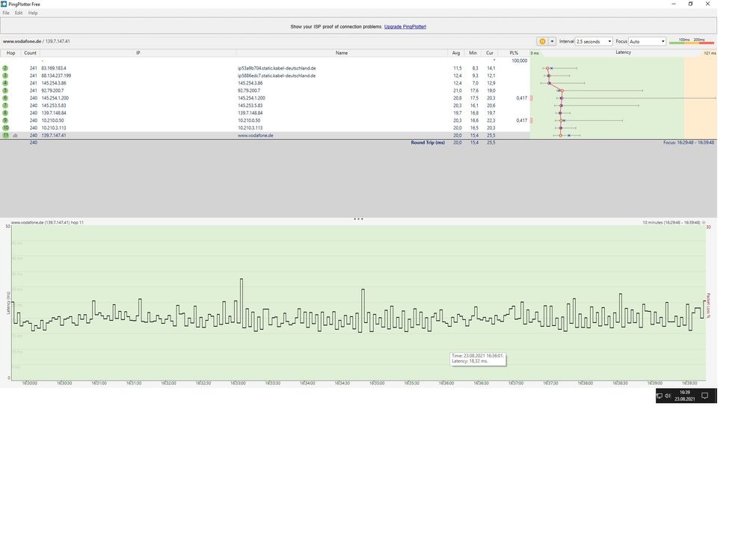This screenshot has height=560, width=747.
Task: Toggle the timeline graph icon on hop 11
Action: click(x=15, y=136)
